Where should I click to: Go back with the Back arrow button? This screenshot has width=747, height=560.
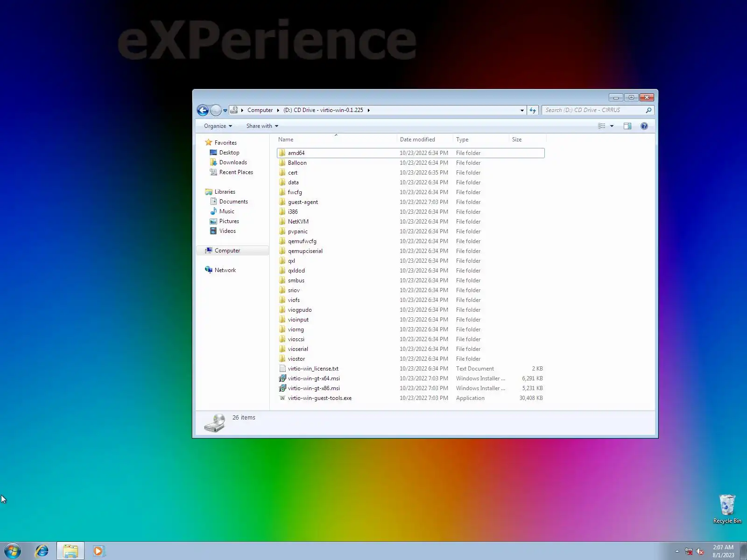tap(203, 110)
